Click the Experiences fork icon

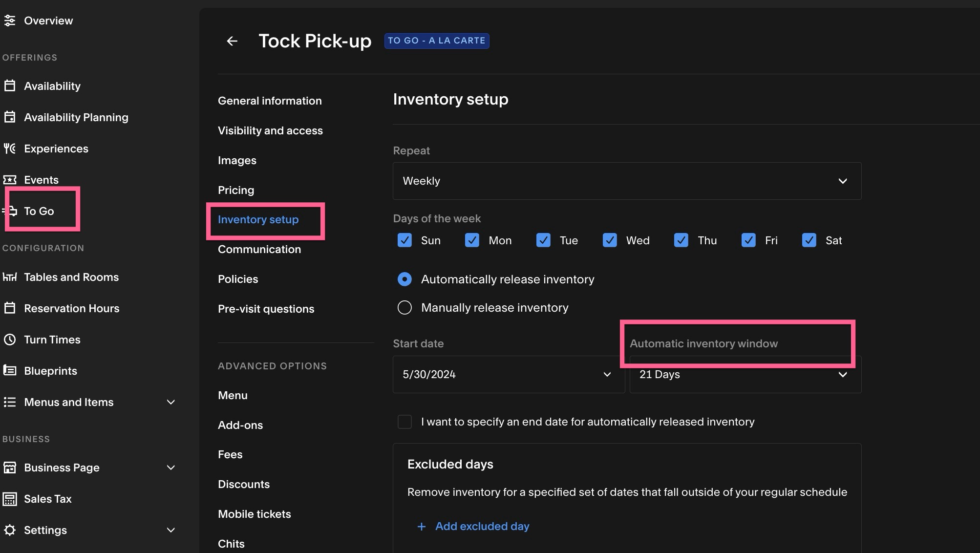pos(10,149)
